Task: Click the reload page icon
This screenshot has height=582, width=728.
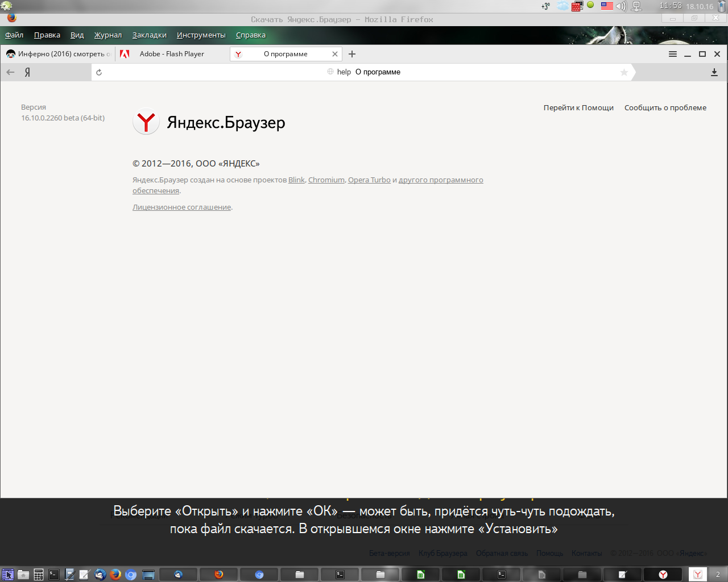Action: click(99, 72)
